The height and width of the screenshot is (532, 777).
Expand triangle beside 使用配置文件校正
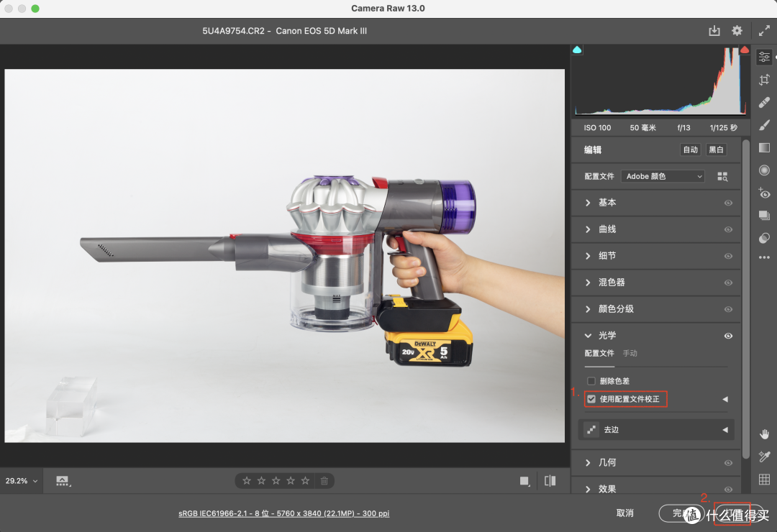click(x=725, y=399)
